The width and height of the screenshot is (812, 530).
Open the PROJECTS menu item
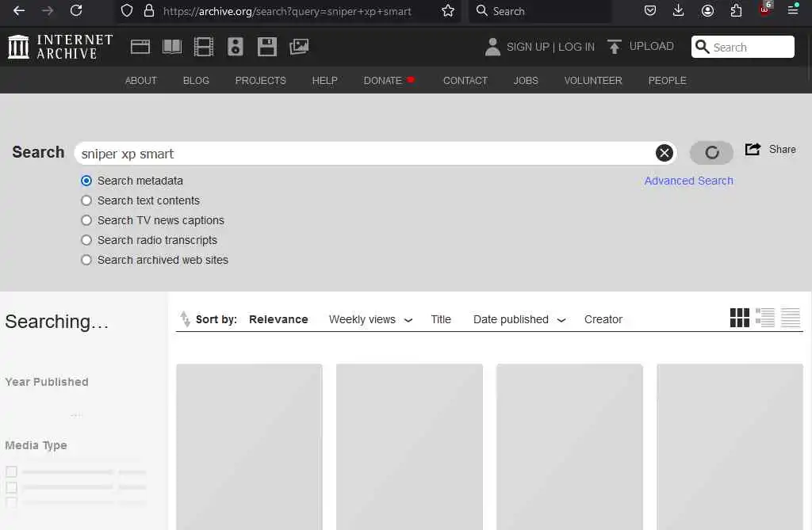tap(260, 80)
